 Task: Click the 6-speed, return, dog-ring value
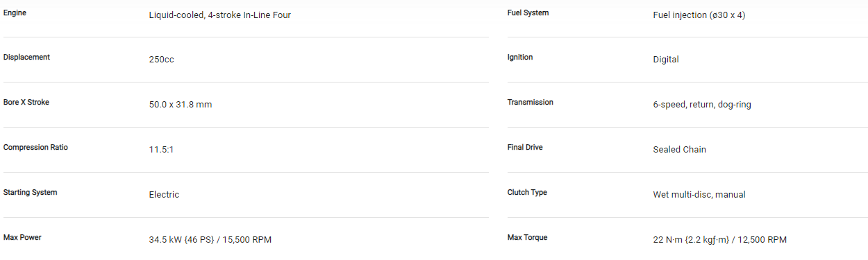click(702, 105)
